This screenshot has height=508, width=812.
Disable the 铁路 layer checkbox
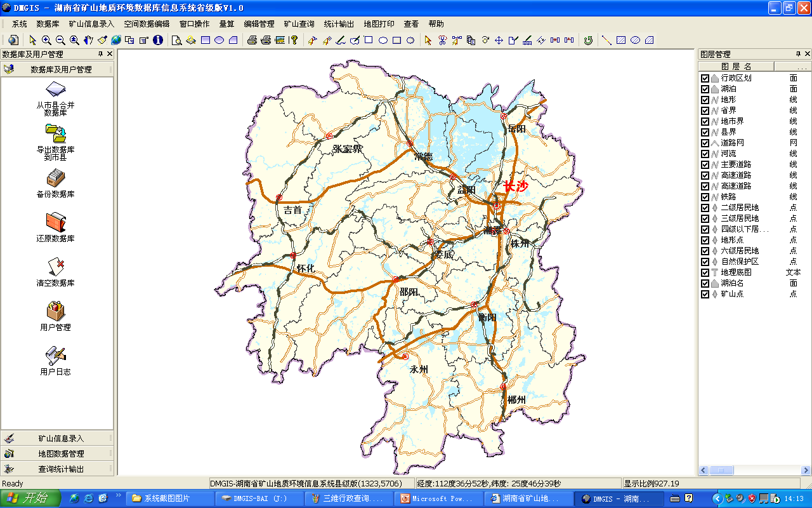coord(705,197)
